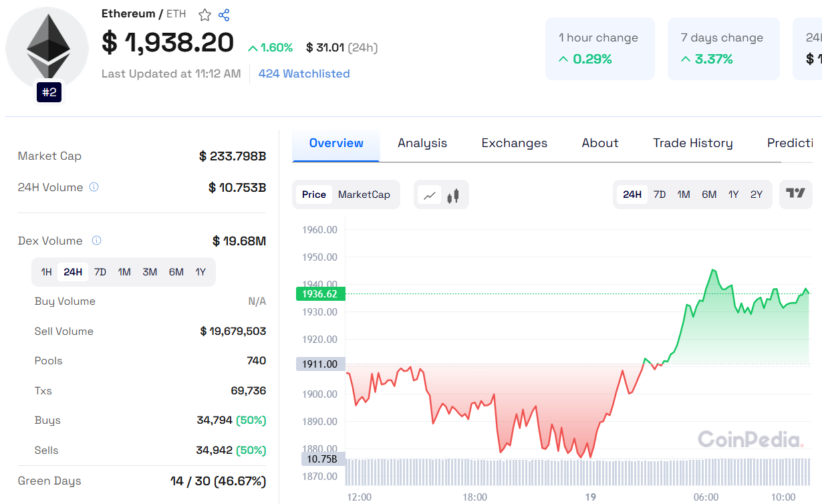Screen dimensions: 822x504
Task: Select the Price chart toggle
Action: 314,195
